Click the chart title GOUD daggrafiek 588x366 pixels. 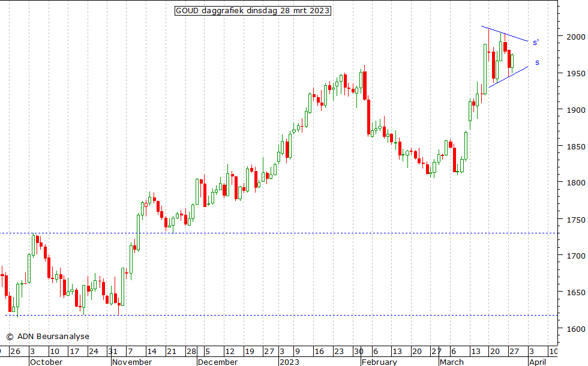click(253, 11)
